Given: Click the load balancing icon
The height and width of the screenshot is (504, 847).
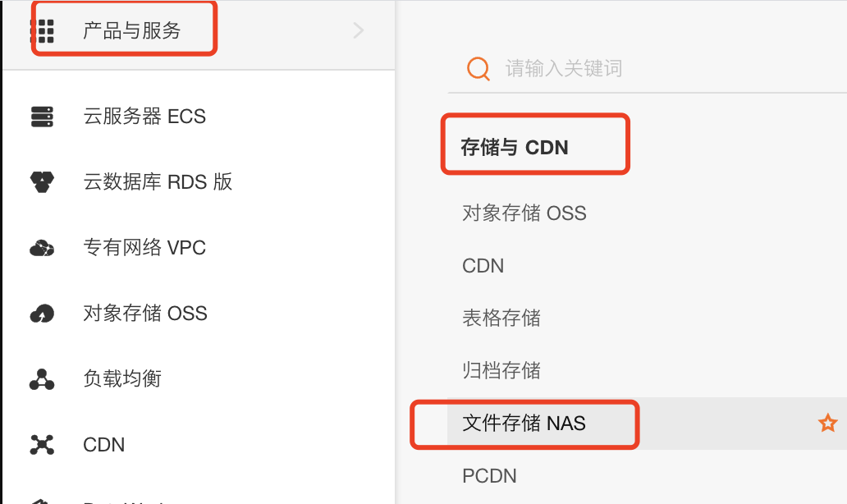Looking at the screenshot, I should [42, 379].
